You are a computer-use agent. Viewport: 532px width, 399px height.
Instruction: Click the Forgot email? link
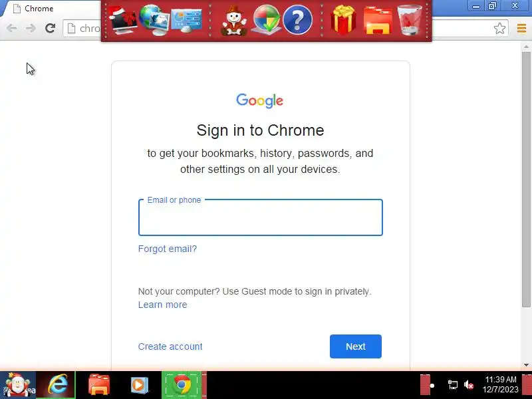point(168,249)
